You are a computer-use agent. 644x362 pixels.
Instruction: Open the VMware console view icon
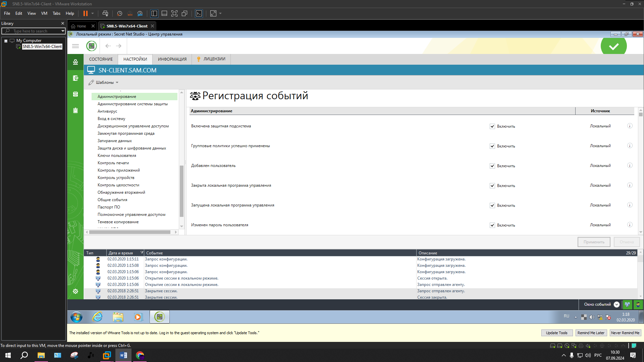coord(199,13)
